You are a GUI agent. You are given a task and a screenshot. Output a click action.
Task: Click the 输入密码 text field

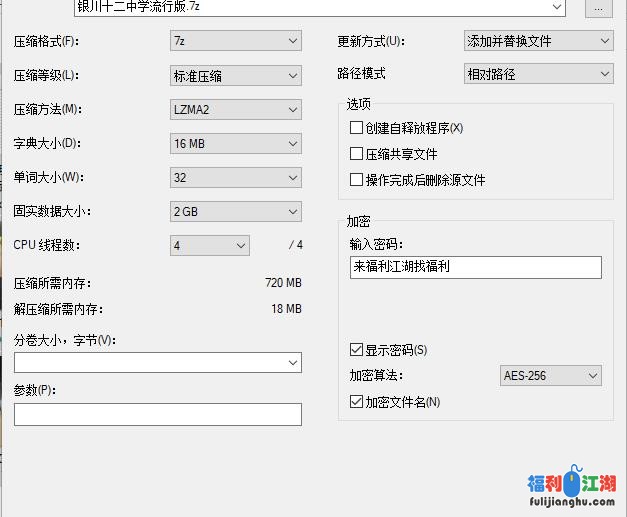coord(475,267)
